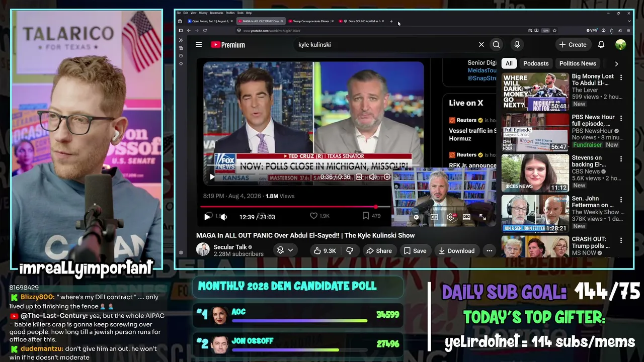Switch the main player to theater mode
Screen dimensions: 644x362
466,217
